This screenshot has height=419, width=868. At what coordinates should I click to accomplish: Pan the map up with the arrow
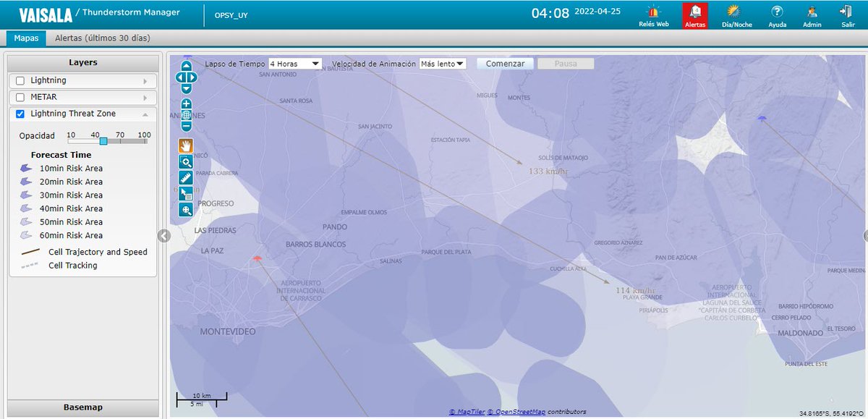[x=187, y=67]
